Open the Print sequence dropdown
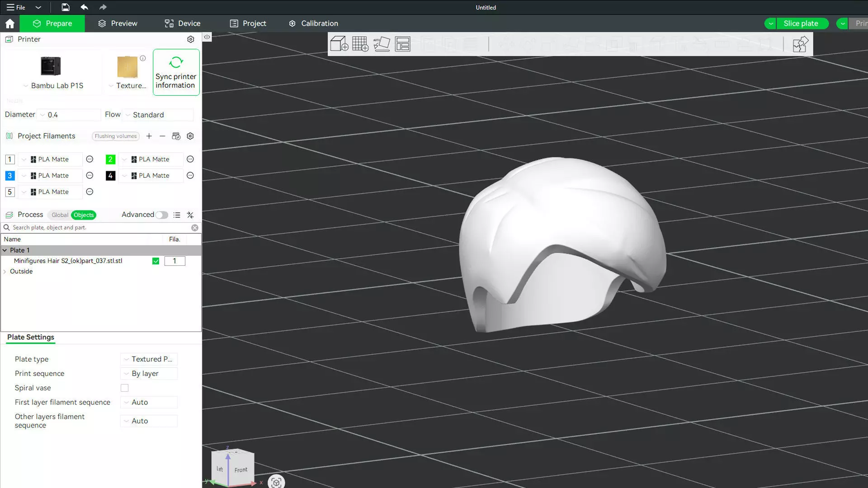 click(x=149, y=374)
